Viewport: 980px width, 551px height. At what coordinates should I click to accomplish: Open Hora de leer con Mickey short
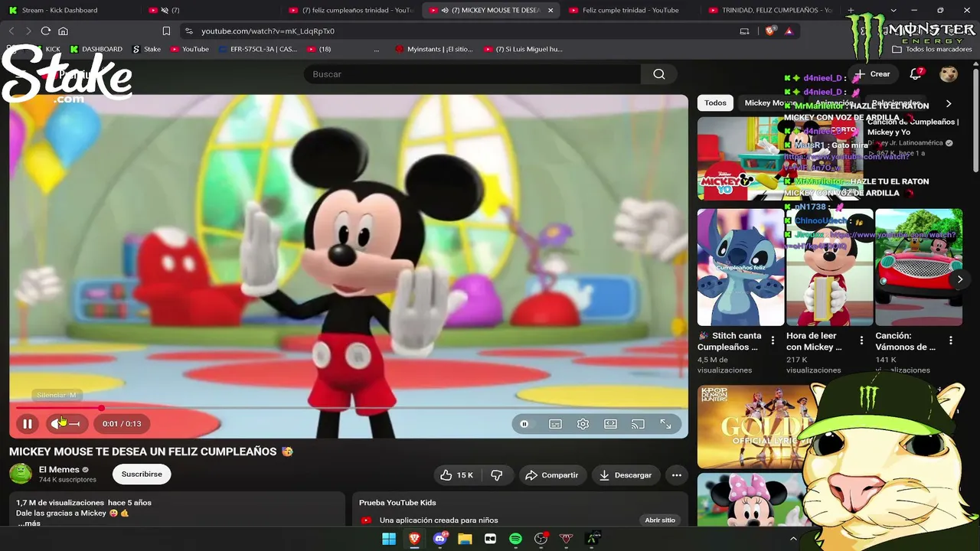pos(829,267)
